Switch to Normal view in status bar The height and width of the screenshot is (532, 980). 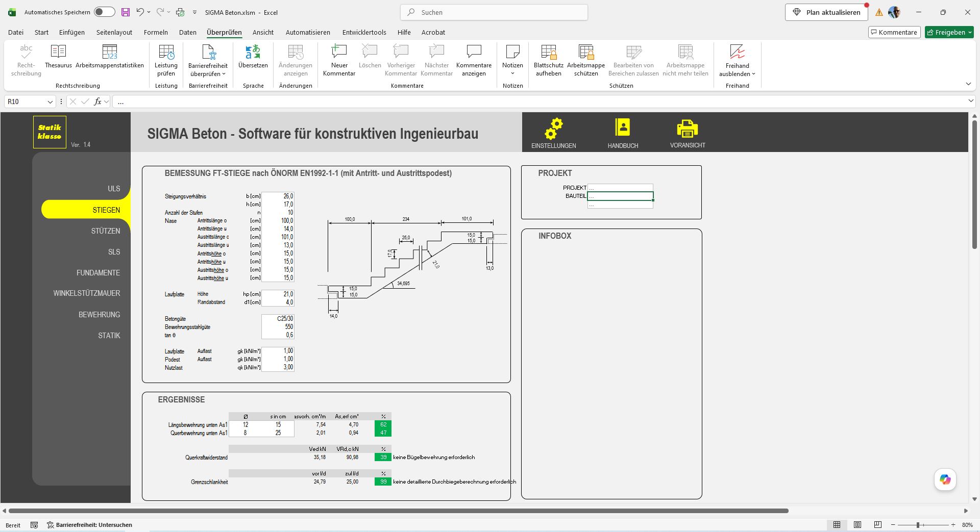pyautogui.click(x=837, y=525)
